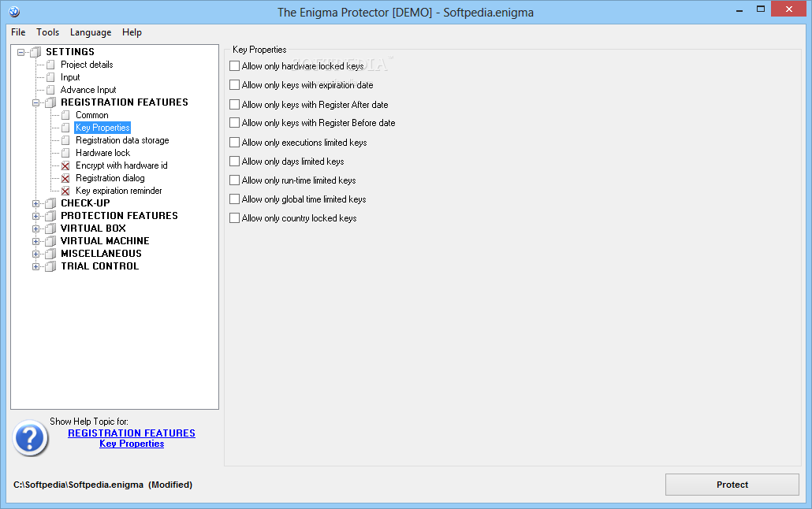
Task: Click the blue help question mark icon
Action: [x=30, y=438]
